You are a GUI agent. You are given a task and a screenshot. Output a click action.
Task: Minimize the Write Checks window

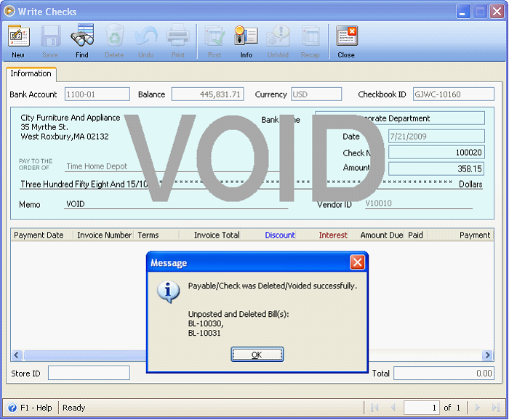coord(463,12)
